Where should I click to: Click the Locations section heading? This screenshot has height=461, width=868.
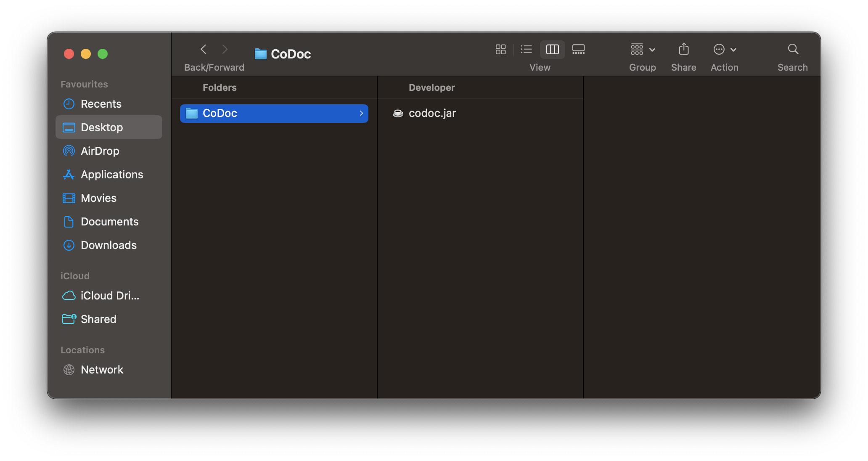(x=82, y=350)
